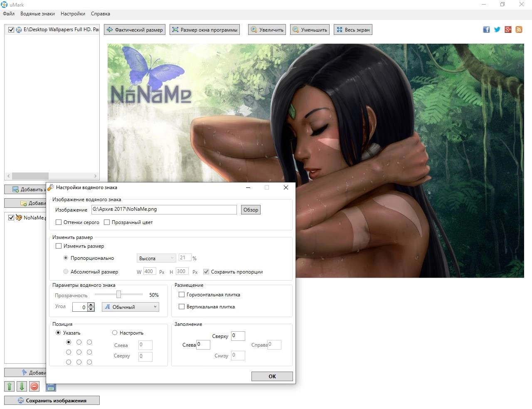Screen dimensions: 532x409
Task: Increase angle with up spinner arrow
Action: pyautogui.click(x=91, y=305)
